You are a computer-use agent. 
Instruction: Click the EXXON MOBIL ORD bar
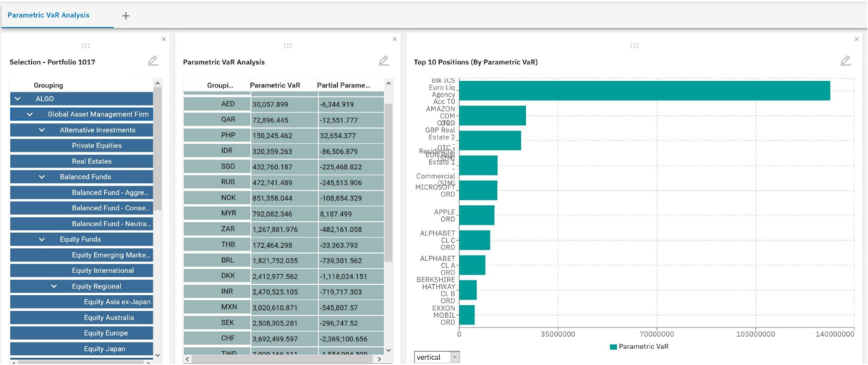[467, 315]
